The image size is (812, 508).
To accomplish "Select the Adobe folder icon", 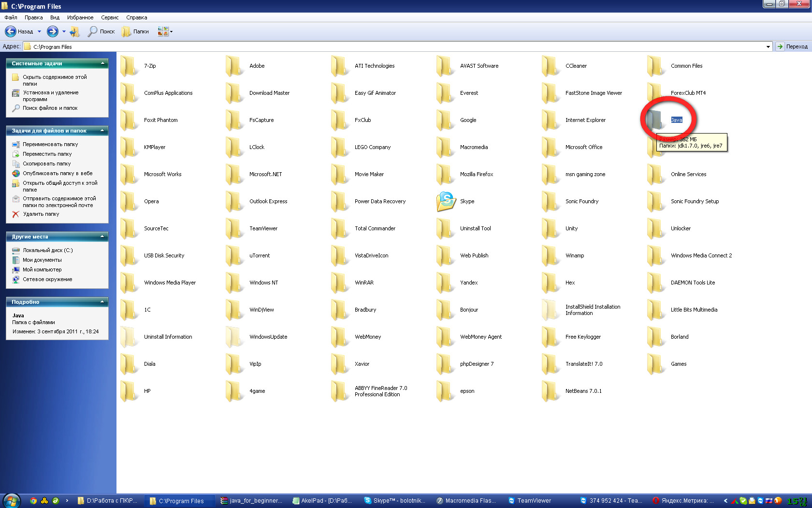I will tap(234, 66).
